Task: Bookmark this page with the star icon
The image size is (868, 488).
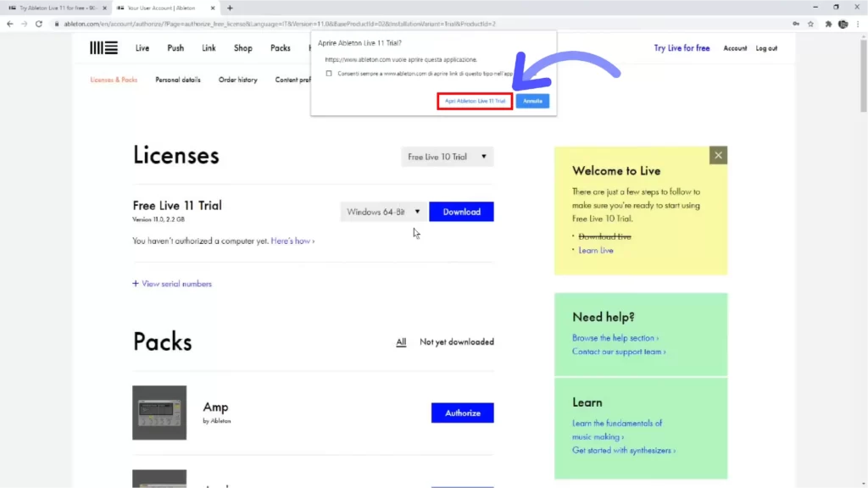Action: pyautogui.click(x=810, y=24)
